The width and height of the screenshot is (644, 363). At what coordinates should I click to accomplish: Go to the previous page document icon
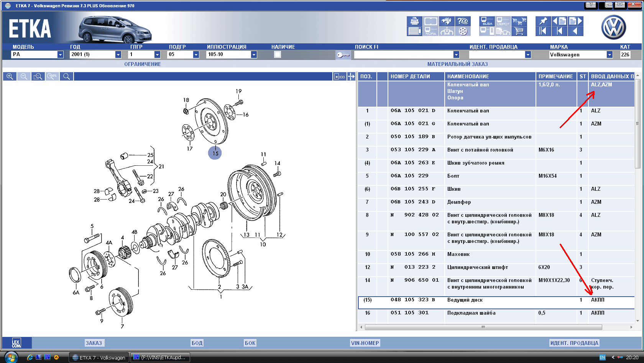[x=559, y=21]
